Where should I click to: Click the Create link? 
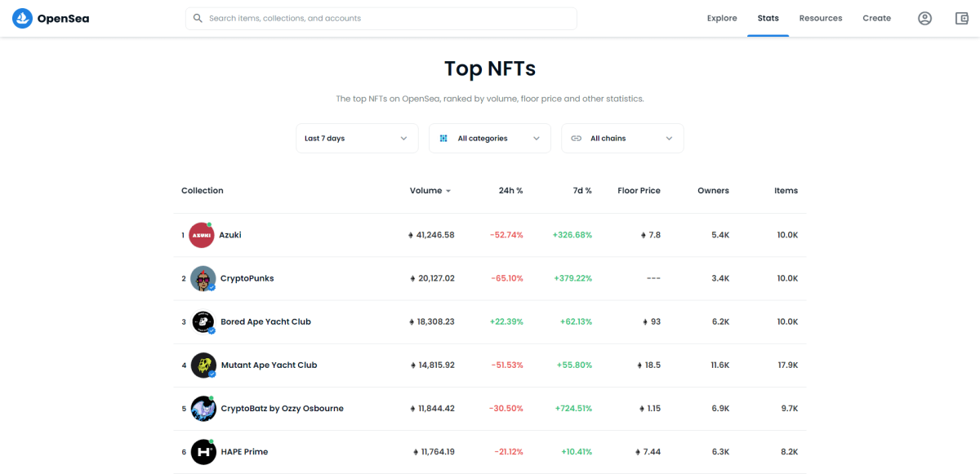876,18
